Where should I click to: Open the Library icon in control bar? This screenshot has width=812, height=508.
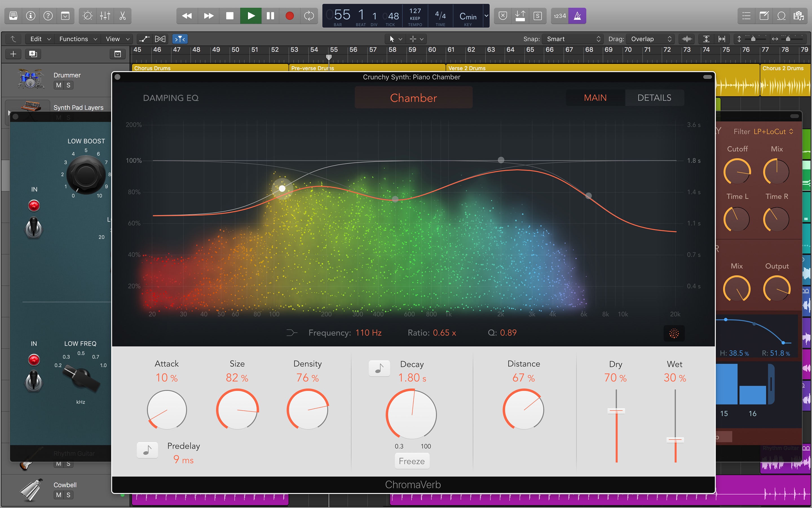14,16
